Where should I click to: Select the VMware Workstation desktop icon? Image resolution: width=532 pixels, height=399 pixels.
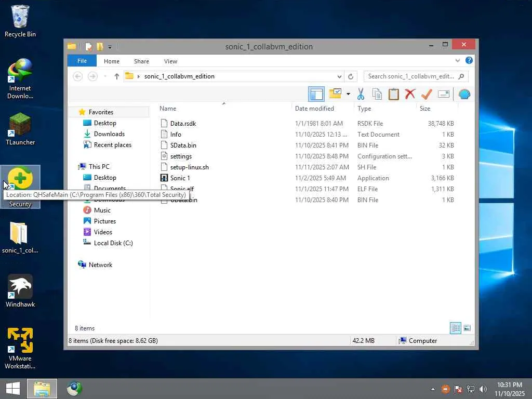pos(20,349)
